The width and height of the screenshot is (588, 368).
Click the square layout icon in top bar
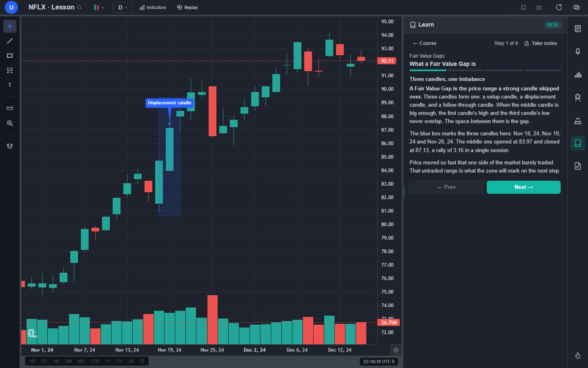tap(523, 7)
